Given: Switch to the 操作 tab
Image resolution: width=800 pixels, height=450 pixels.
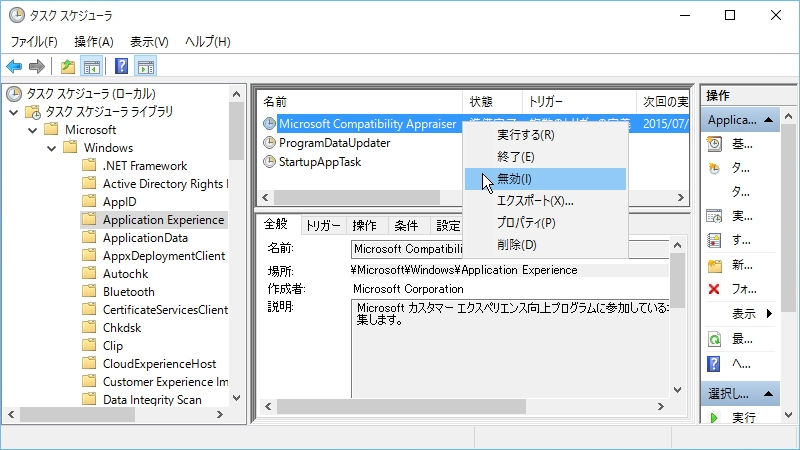Looking at the screenshot, I should 364,226.
